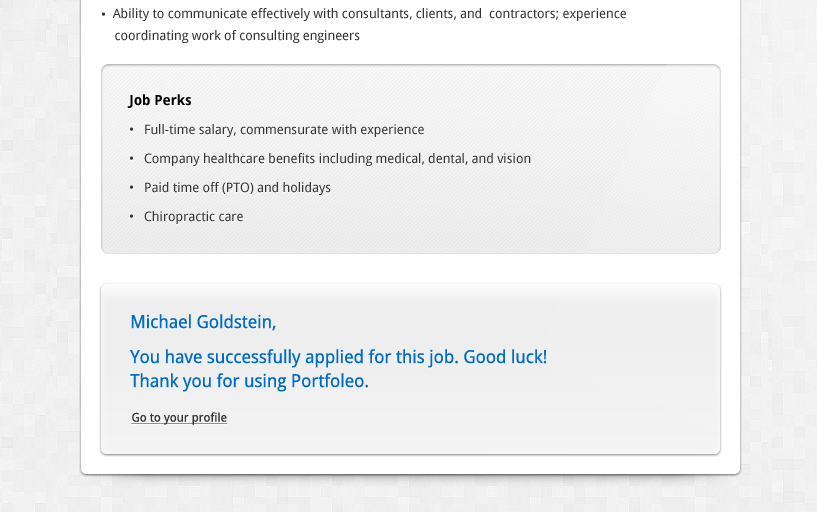The width and height of the screenshot is (817, 512).
Task: Click the successfully applied confirmation sentence
Action: pos(338,357)
